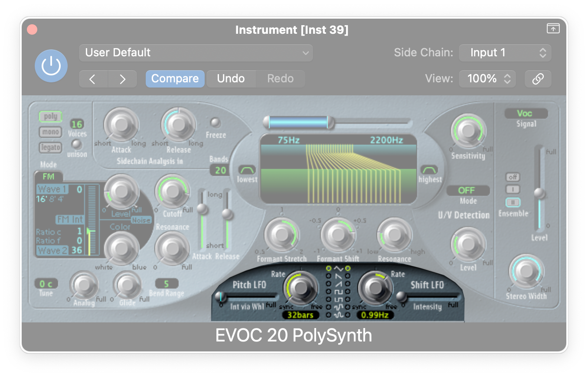The height and width of the screenshot is (377, 588).
Task: Click the formant Resonance knob
Action: coord(395,235)
